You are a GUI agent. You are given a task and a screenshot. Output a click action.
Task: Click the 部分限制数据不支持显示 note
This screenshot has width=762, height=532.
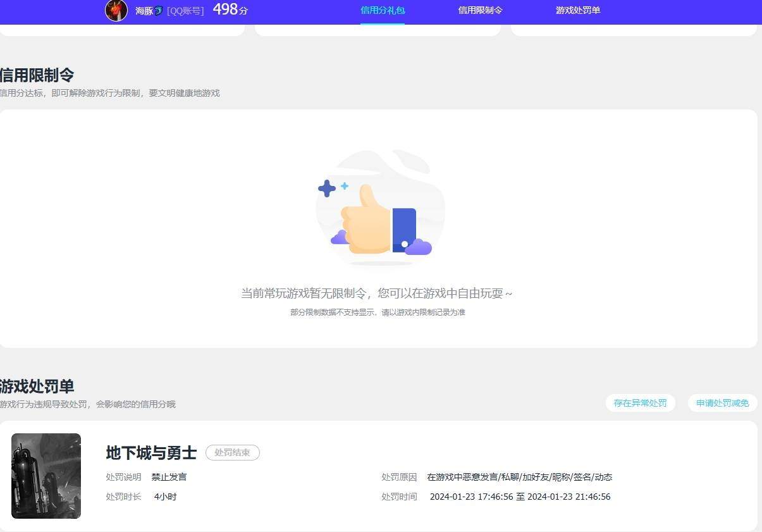pyautogui.click(x=378, y=312)
